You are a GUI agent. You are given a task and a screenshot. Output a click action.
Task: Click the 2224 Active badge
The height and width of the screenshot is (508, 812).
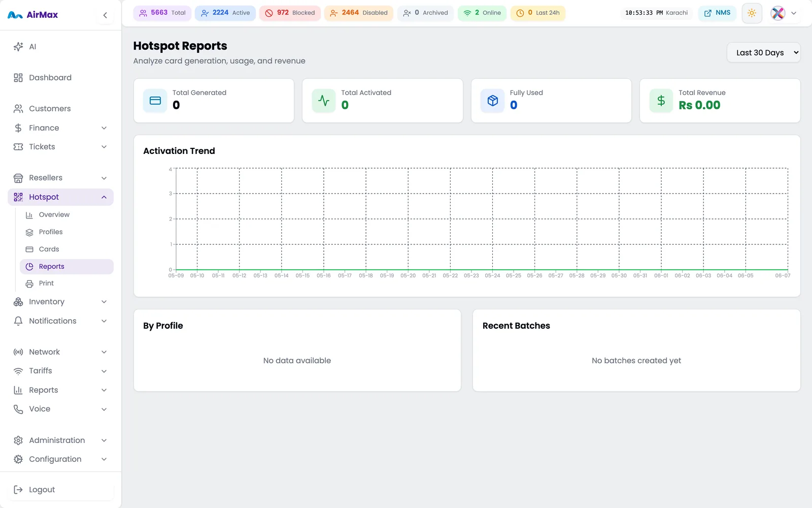pos(225,13)
